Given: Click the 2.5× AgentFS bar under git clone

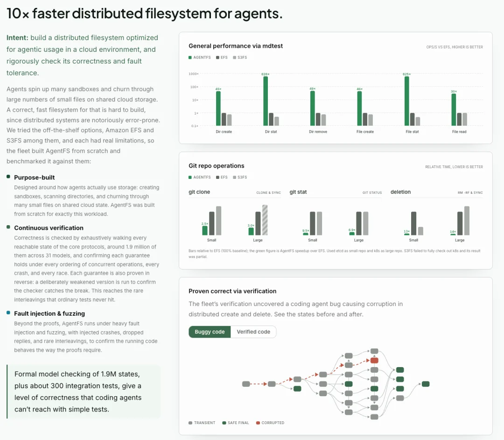Looking at the screenshot, I should coord(205,231).
